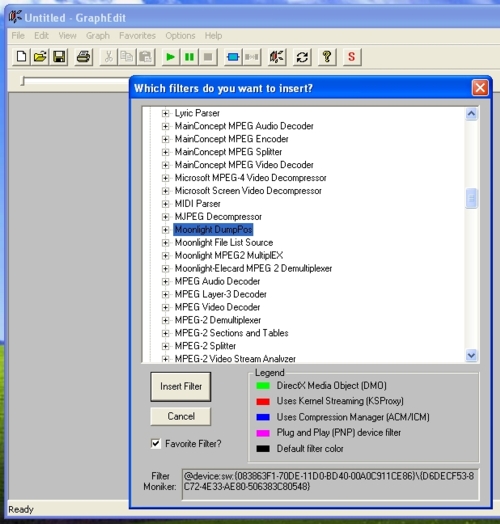Image resolution: width=500 pixels, height=524 pixels.
Task: Select the MJPEG Decompressor filter
Action: (x=218, y=217)
